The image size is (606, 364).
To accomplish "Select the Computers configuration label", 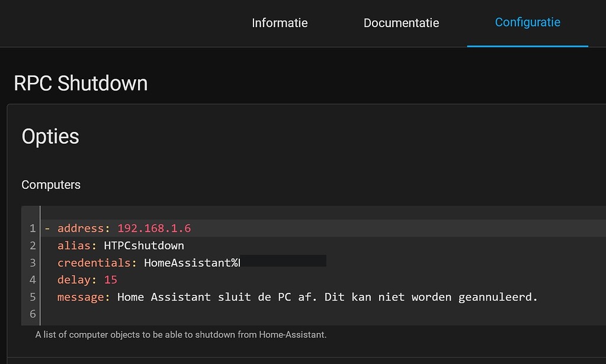I will point(50,185).
